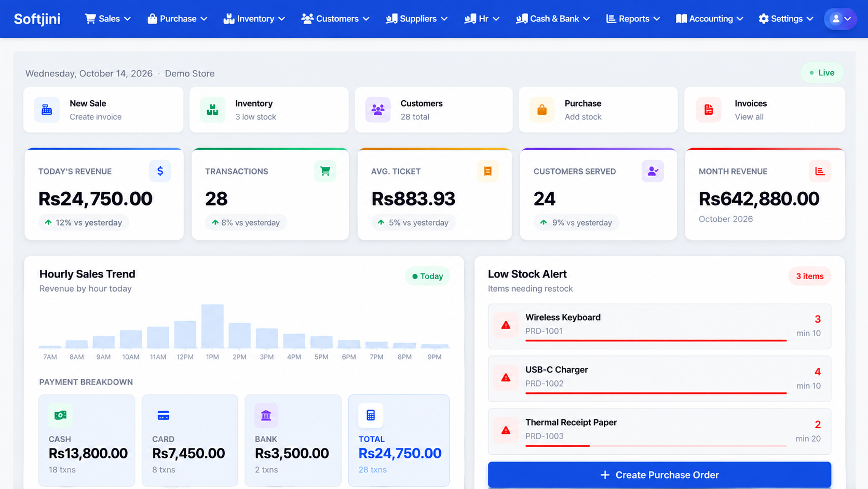Toggle the Today filter on Hourly Sales Trend

(x=427, y=276)
